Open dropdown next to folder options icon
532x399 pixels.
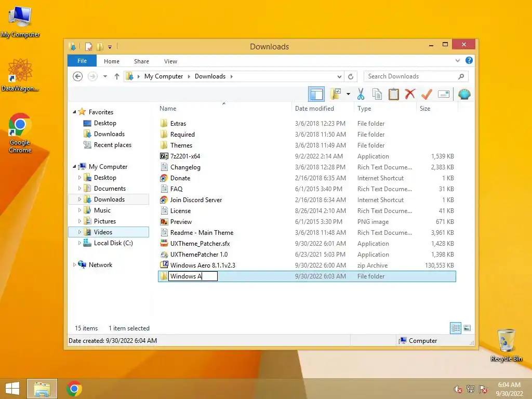point(348,94)
